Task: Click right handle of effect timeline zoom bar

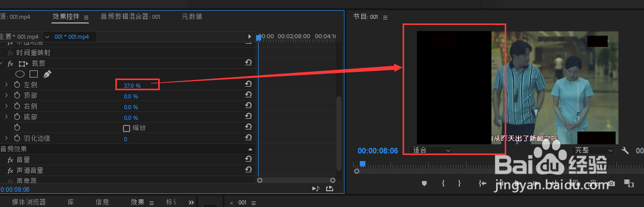Action: click(333, 180)
